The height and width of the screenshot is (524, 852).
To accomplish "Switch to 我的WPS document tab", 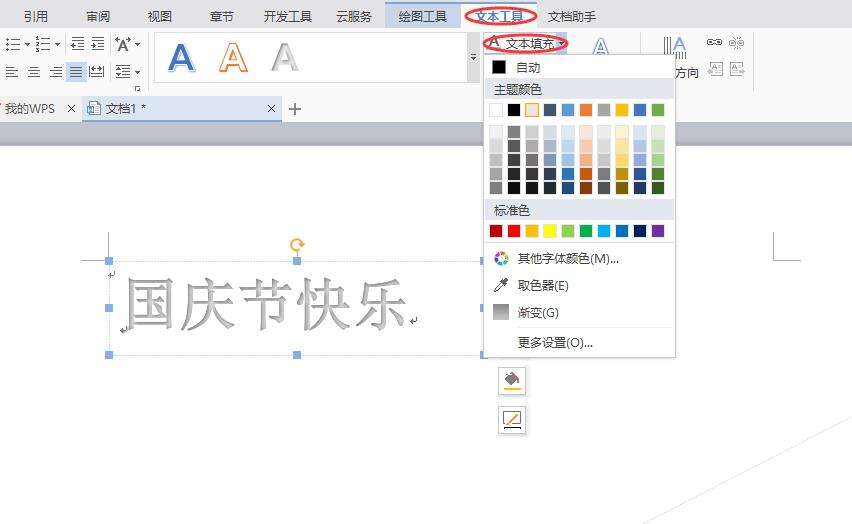I will [30, 109].
